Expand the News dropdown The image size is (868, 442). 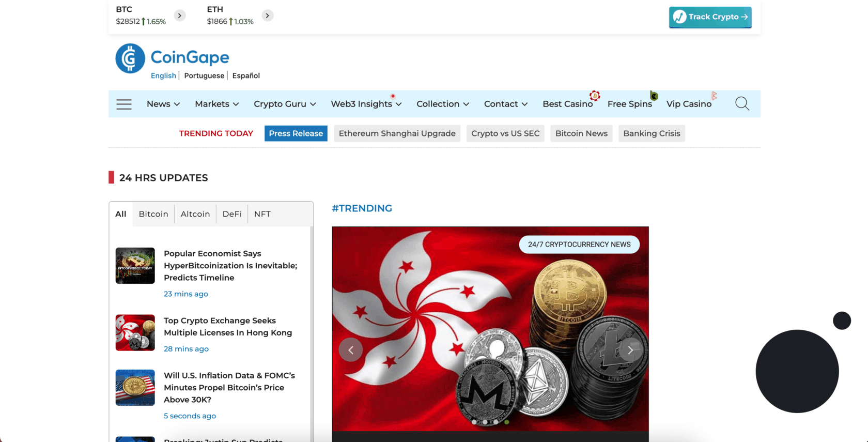[x=163, y=104]
